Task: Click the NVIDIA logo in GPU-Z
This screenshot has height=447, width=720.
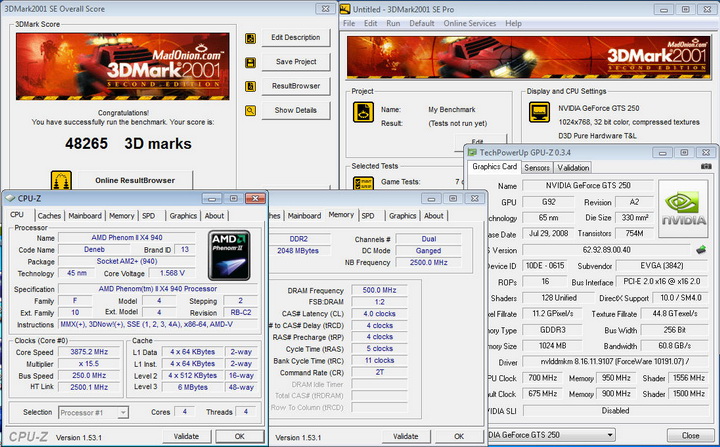Action: [683, 209]
